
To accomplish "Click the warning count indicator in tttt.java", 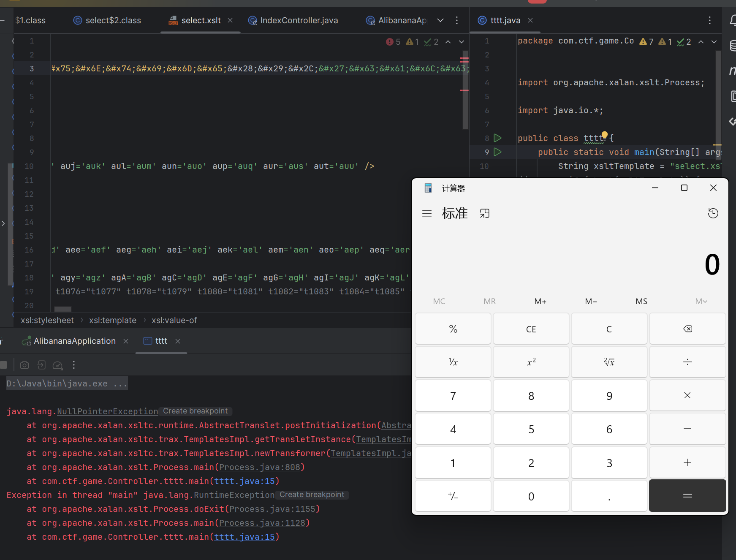I will [646, 41].
